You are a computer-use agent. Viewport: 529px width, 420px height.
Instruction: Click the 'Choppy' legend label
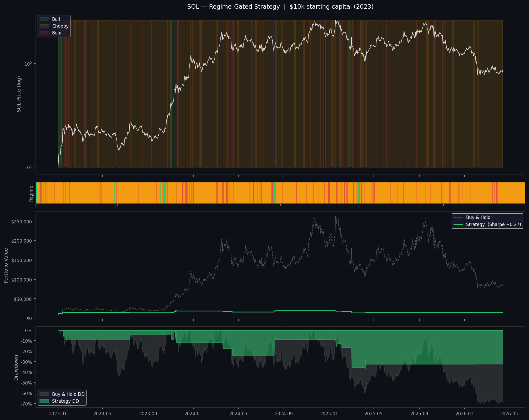pyautogui.click(x=60, y=26)
